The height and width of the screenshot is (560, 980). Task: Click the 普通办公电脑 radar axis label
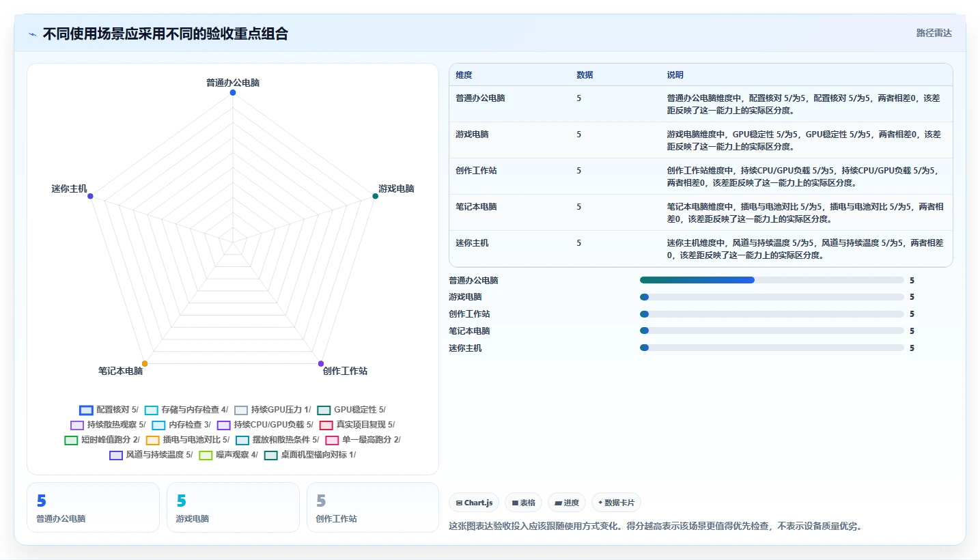pos(233,83)
